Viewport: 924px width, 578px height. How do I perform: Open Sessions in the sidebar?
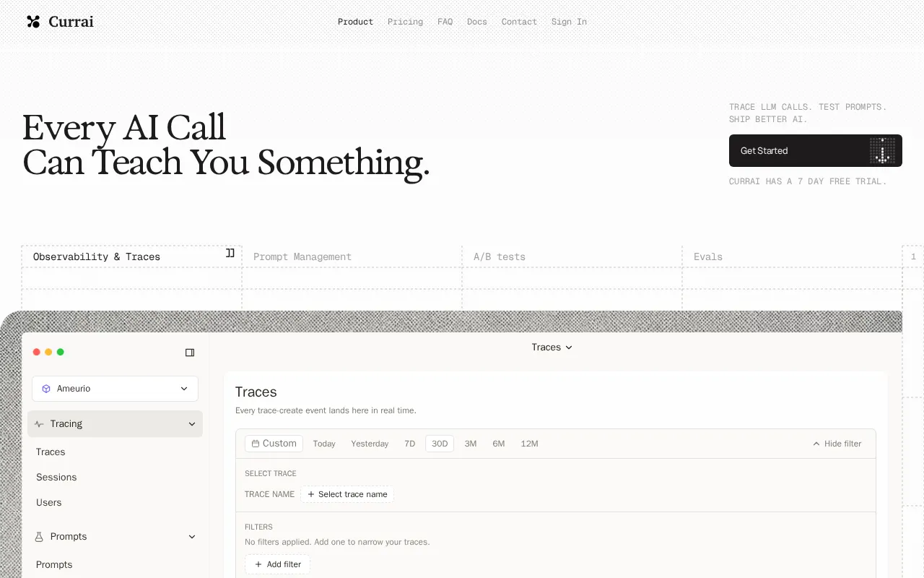pos(56,477)
